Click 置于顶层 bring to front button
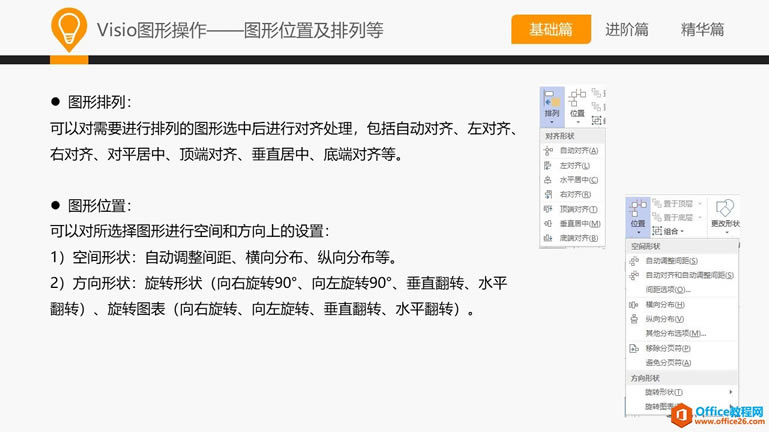This screenshot has height=432, width=769. [672, 203]
